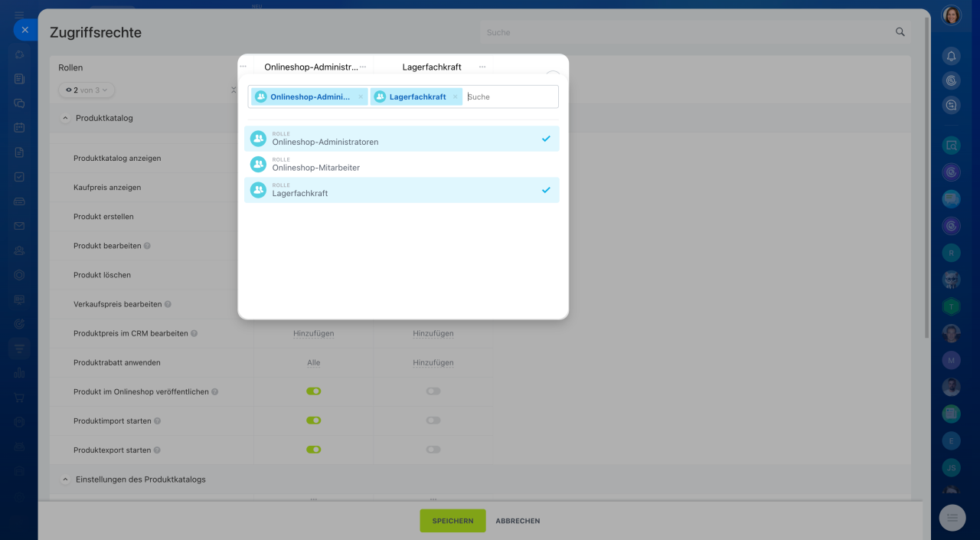This screenshot has height=540, width=980.
Task: Open the '2 von 3' roles visibility dropdown
Action: [87, 90]
